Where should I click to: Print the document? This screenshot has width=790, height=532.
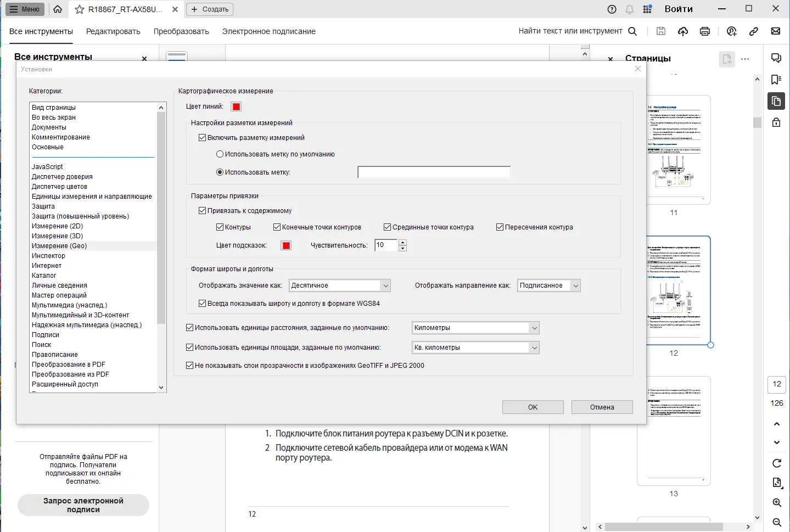pyautogui.click(x=704, y=31)
